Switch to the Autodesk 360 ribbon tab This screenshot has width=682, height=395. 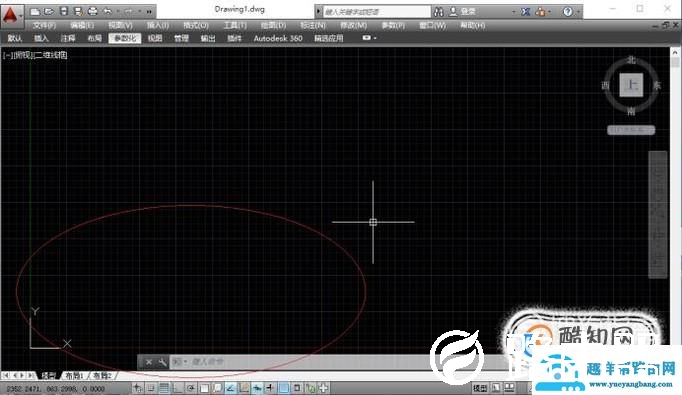(278, 38)
